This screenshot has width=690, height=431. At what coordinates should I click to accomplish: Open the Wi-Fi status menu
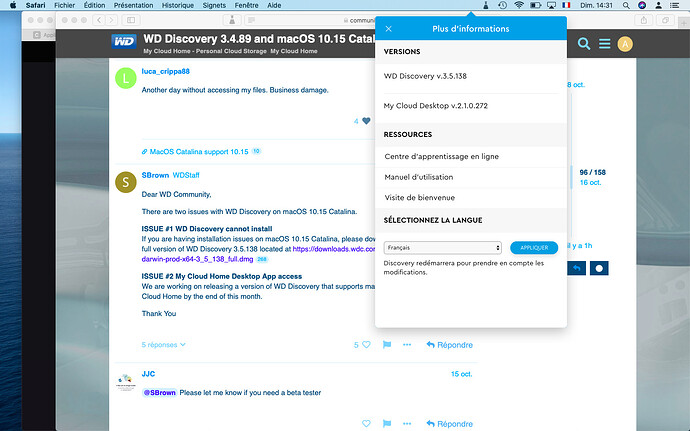tap(519, 5)
